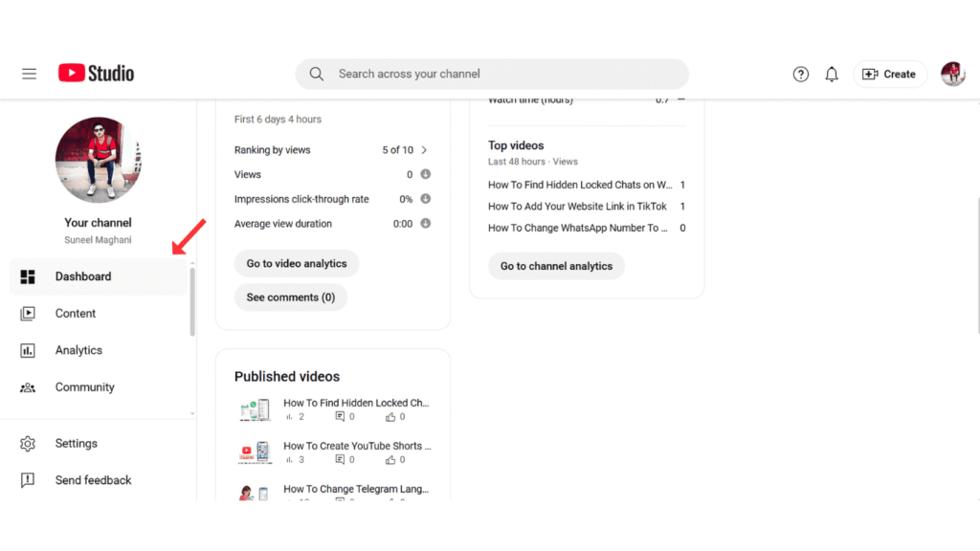Click the search magnifier icon
This screenshot has height=551, width=980.
coord(317,74)
